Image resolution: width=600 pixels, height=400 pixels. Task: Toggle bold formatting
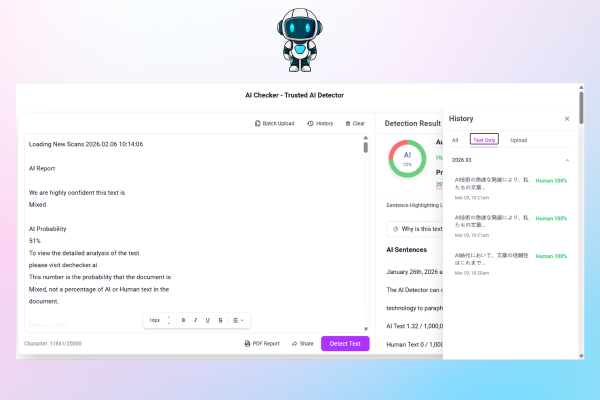pos(183,320)
